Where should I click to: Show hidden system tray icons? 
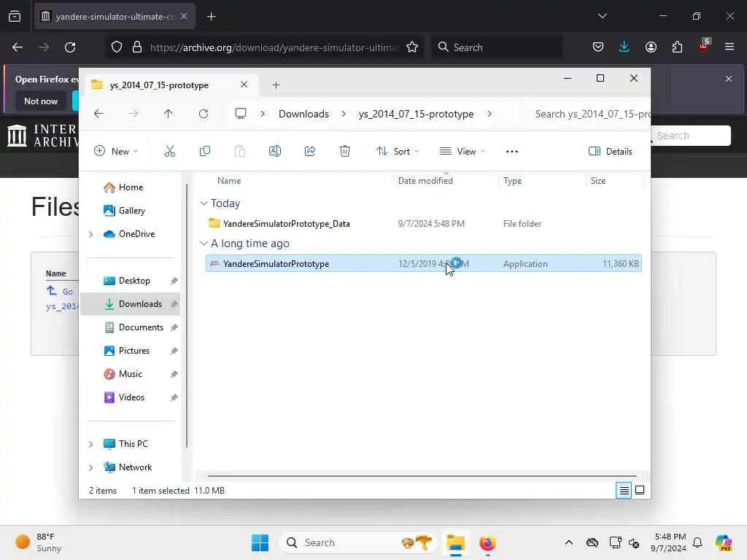pos(569,542)
